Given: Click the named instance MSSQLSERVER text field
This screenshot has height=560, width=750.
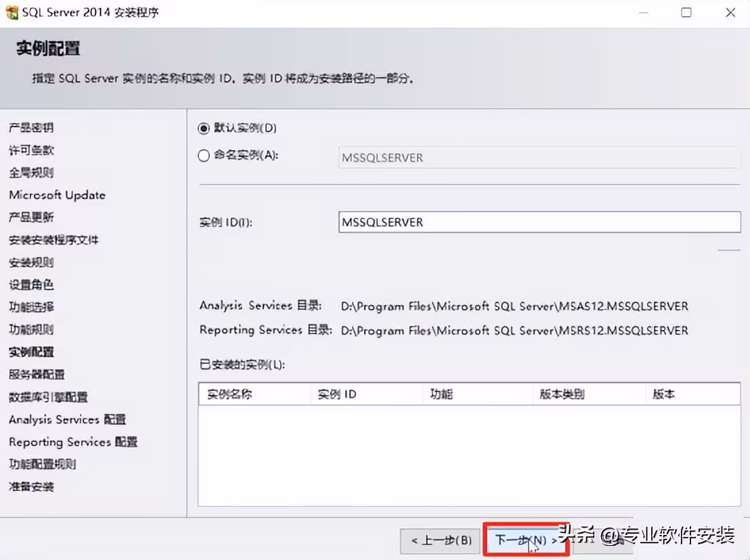Looking at the screenshot, I should click(539, 158).
